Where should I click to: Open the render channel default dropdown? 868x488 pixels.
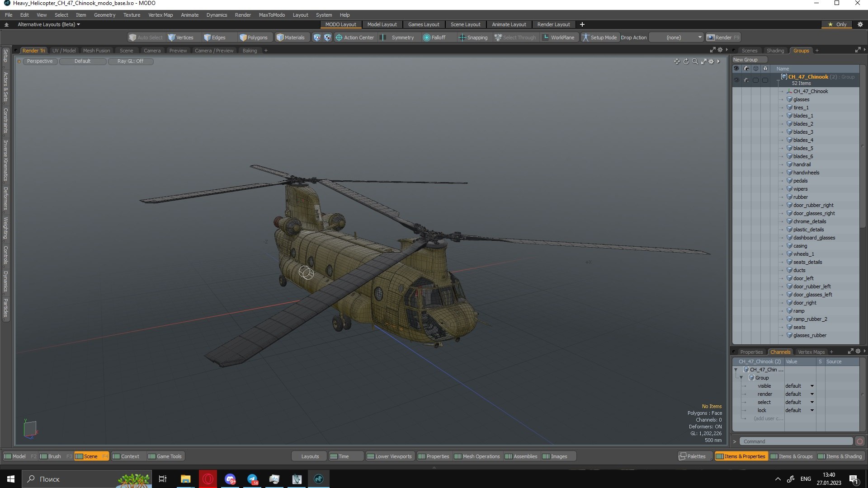tap(799, 394)
